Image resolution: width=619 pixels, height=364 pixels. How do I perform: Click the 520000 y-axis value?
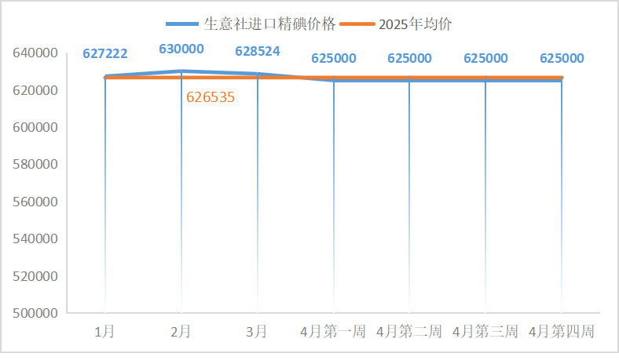(35, 276)
